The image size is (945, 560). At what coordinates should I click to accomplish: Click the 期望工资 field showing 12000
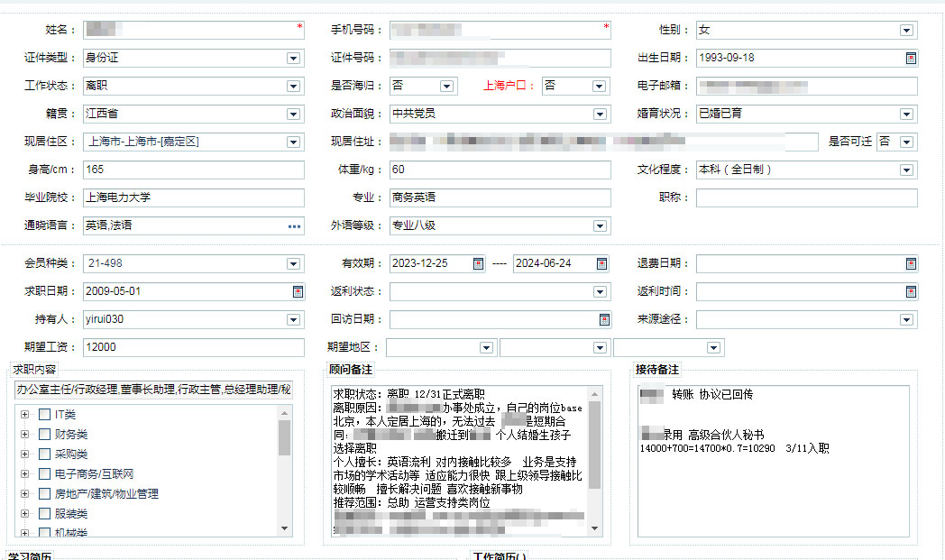click(194, 347)
